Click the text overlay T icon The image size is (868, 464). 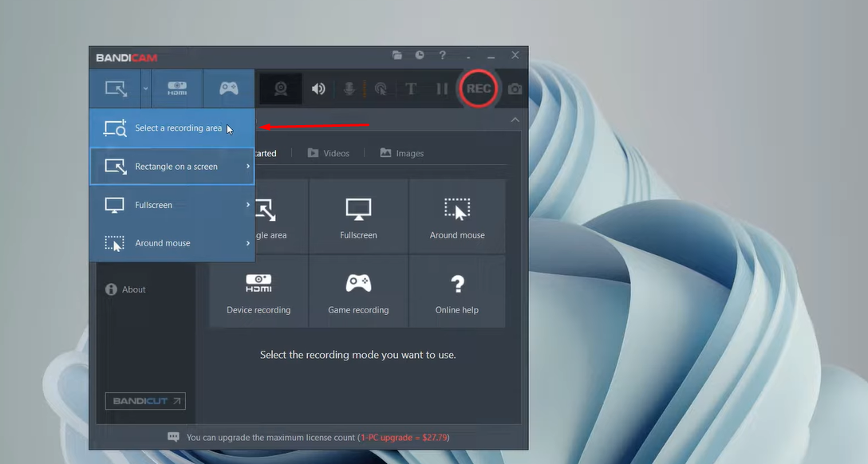click(411, 88)
